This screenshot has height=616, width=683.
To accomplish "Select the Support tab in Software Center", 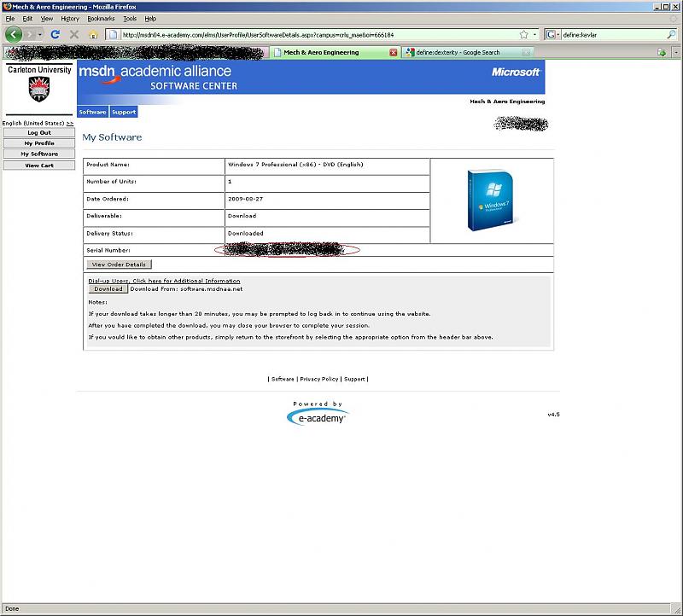I will click(x=124, y=112).
